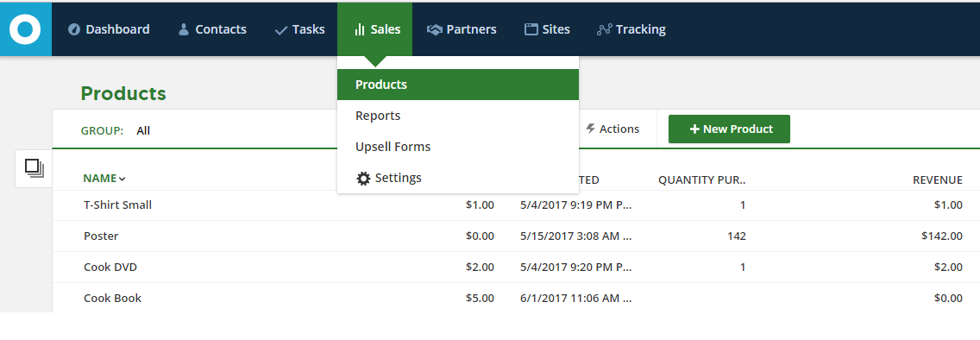Open the Tracking graph icon
Screen dimensions: 980x340
tap(604, 29)
